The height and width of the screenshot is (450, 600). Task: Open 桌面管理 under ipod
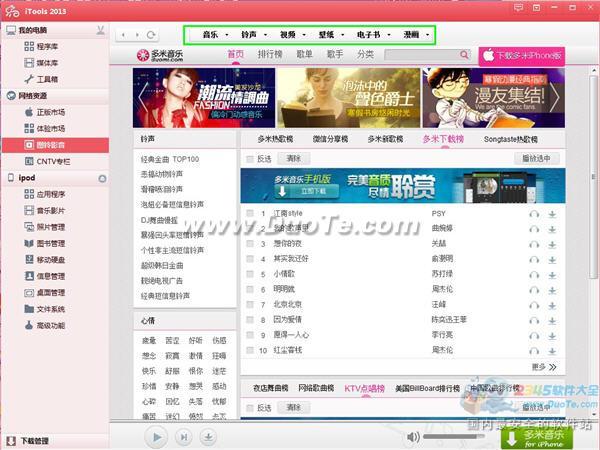click(45, 293)
